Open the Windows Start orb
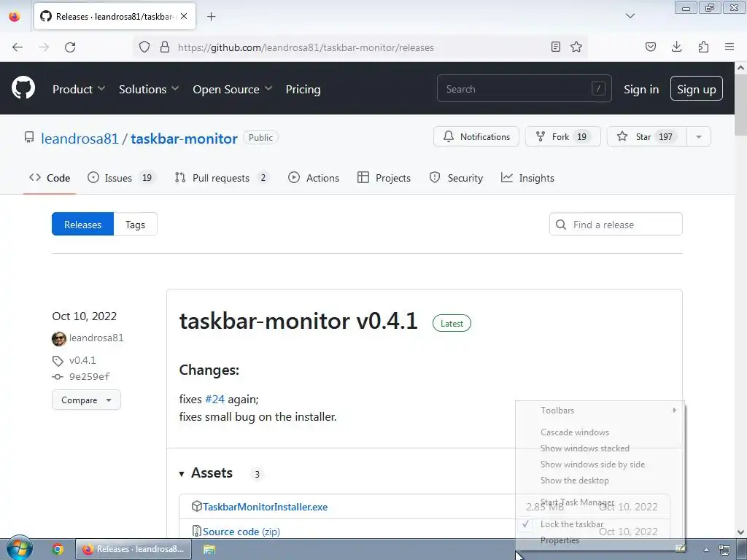 pos(19,548)
